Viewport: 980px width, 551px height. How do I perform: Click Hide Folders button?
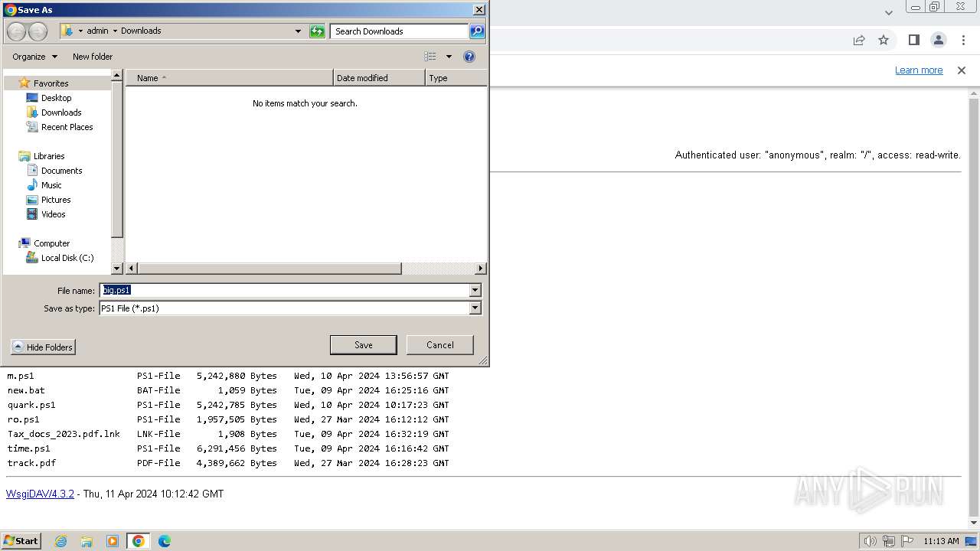click(x=43, y=347)
